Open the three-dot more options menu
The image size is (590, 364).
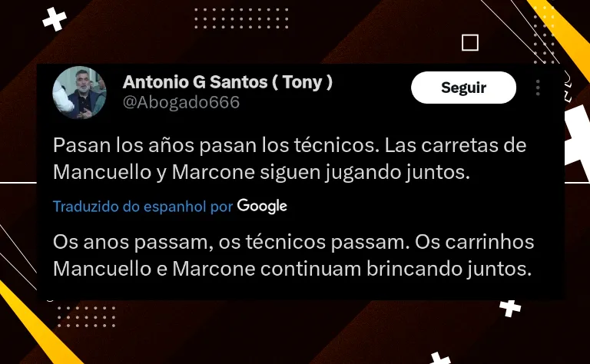[538, 88]
